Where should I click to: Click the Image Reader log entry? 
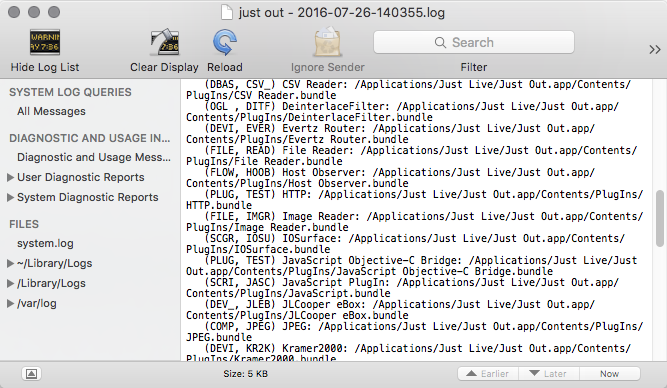coord(414,223)
